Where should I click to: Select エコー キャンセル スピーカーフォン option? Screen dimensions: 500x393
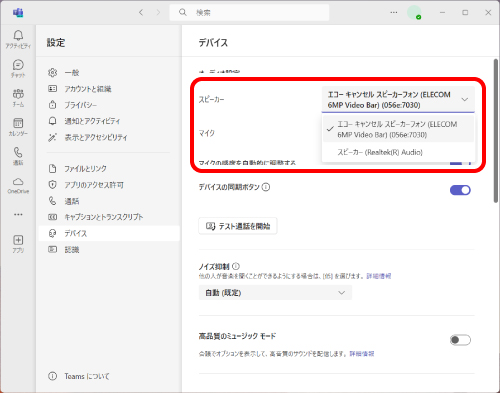coord(398,129)
